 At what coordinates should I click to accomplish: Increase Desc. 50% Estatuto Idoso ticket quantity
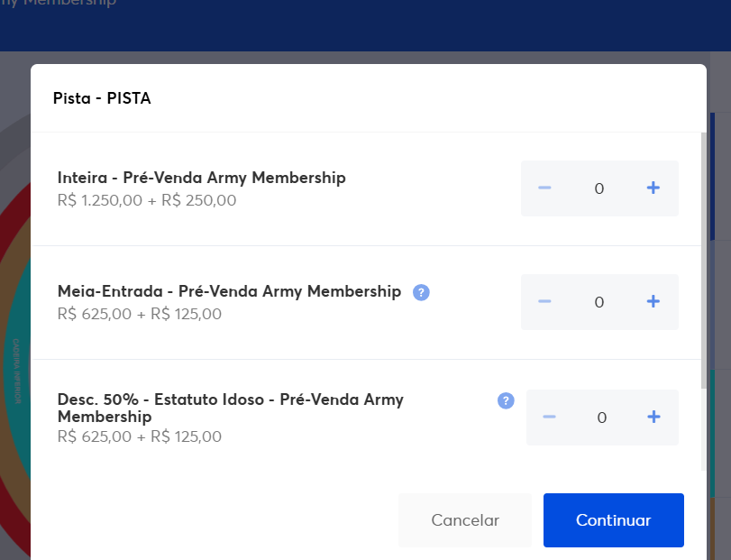tap(653, 417)
